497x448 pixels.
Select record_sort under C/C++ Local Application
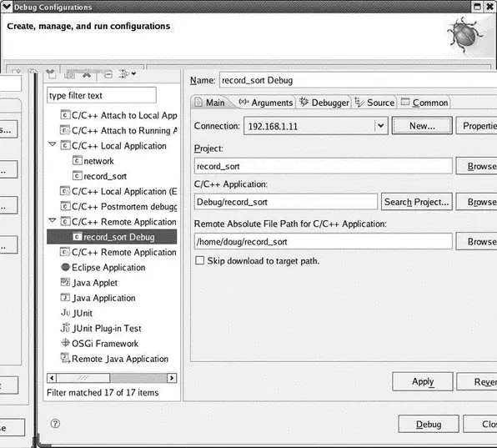point(100,176)
